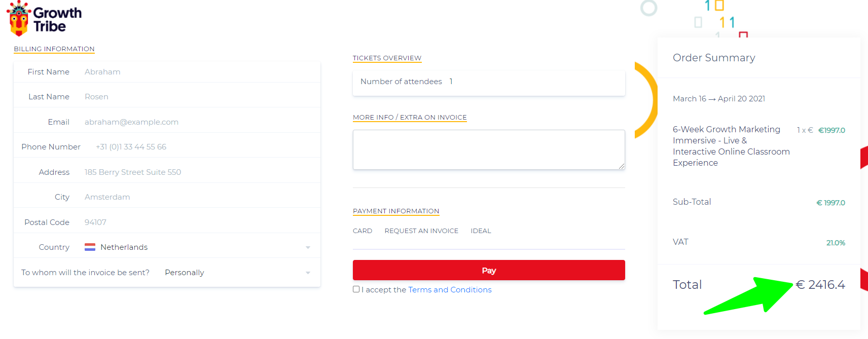This screenshot has height=339, width=868.
Task: Click the extra invoice info textarea
Action: pos(489,149)
